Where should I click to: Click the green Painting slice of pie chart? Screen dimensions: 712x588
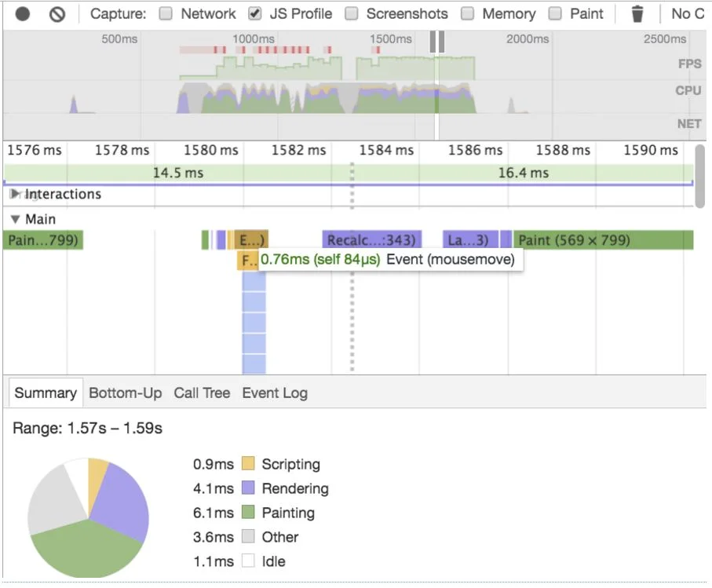(86, 550)
